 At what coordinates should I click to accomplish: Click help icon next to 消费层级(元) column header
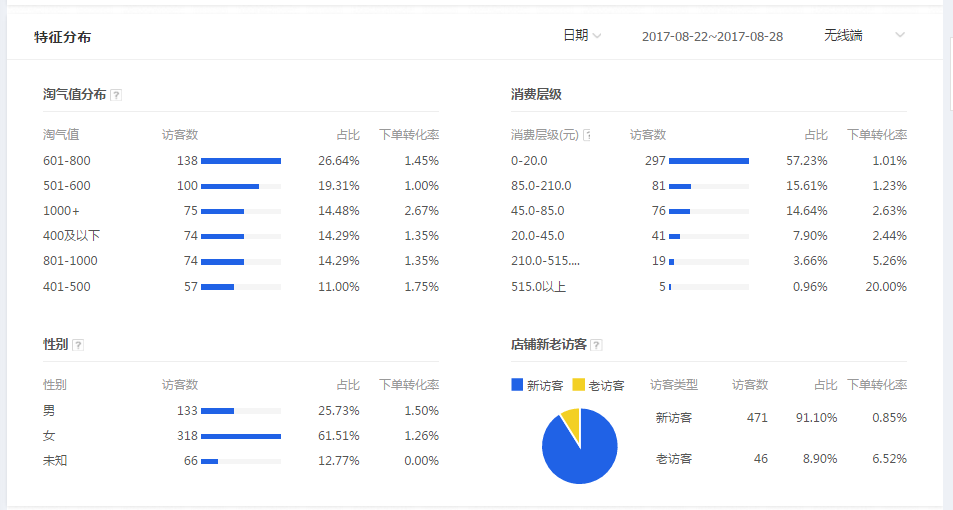587,135
